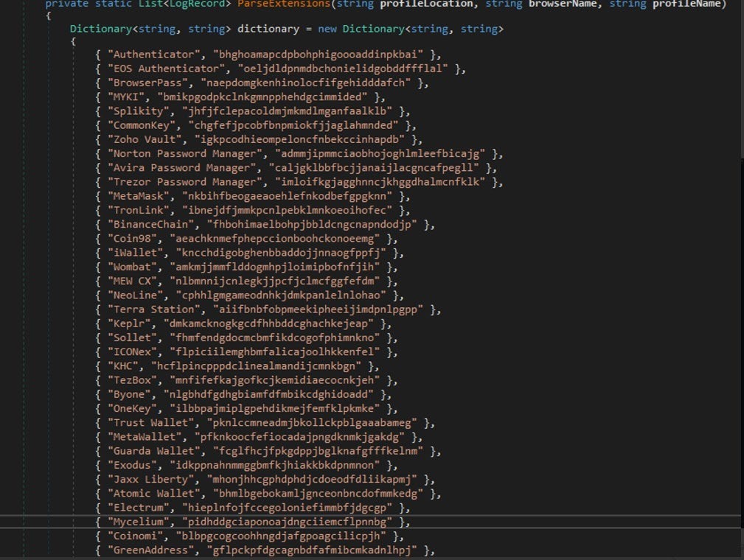Click the "MEW CX" key string

pos(132,281)
